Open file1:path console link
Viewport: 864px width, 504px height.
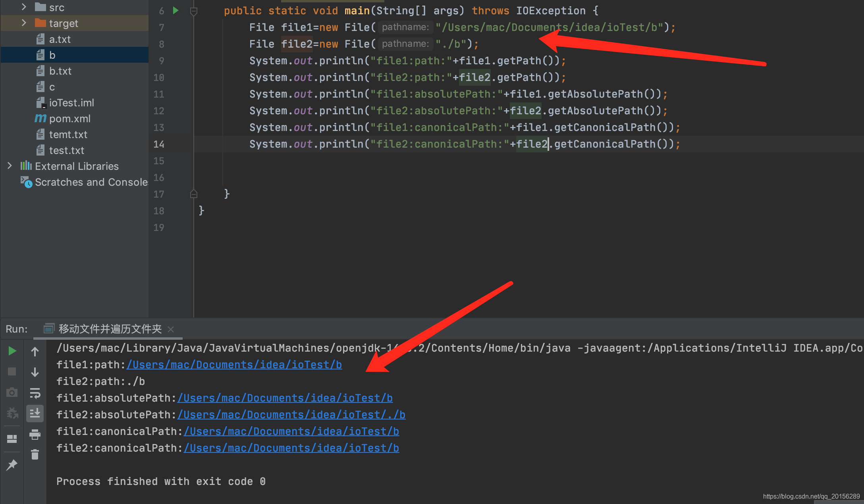234,365
